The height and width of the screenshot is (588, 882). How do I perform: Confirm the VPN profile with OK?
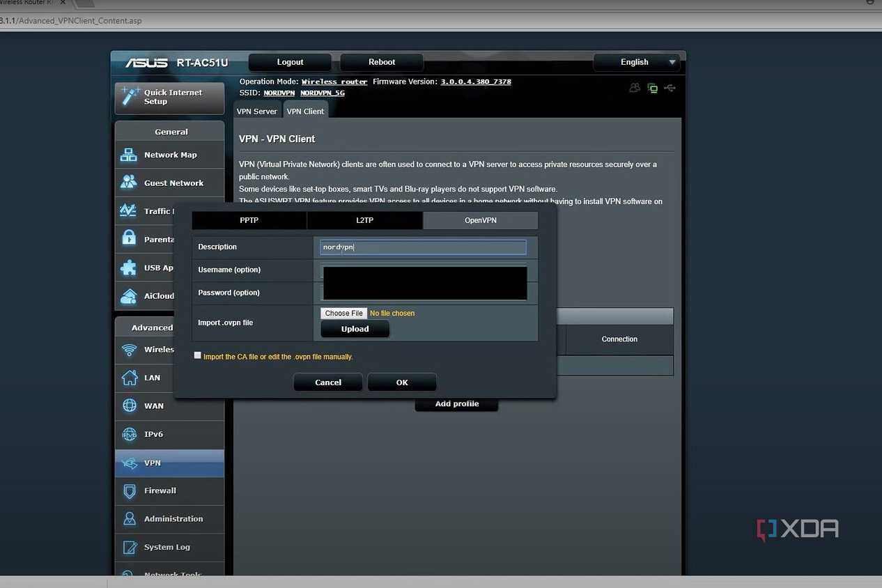(x=402, y=382)
